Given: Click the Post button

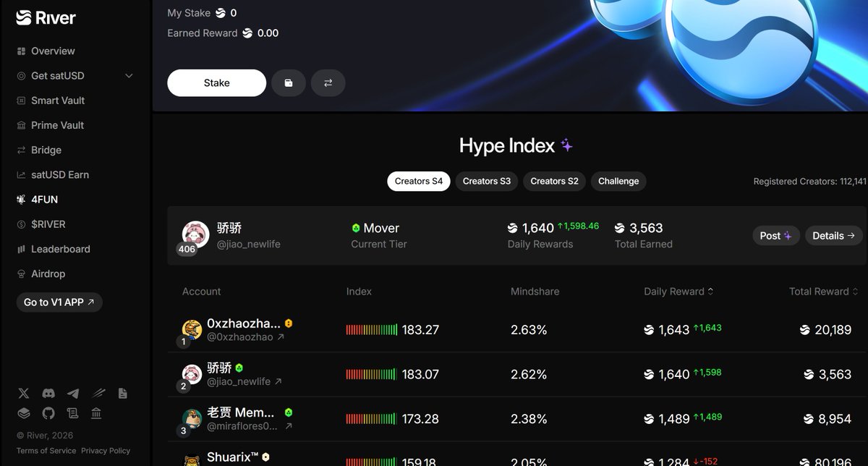Looking at the screenshot, I should click(x=776, y=235).
